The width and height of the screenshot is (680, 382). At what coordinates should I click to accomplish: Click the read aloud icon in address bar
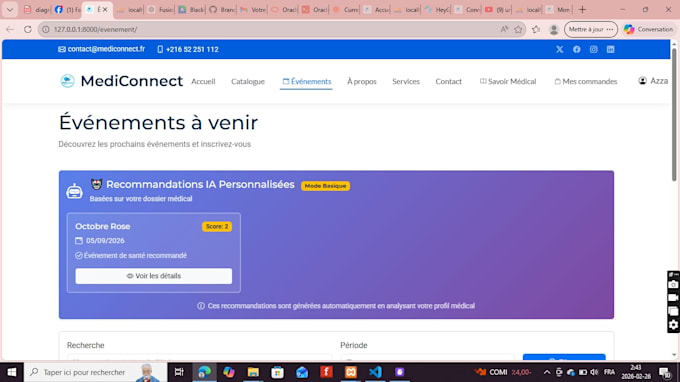[504, 29]
